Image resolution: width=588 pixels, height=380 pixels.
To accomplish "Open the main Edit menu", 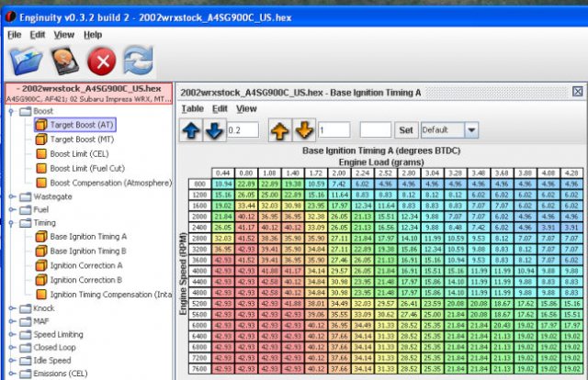I will click(38, 35).
